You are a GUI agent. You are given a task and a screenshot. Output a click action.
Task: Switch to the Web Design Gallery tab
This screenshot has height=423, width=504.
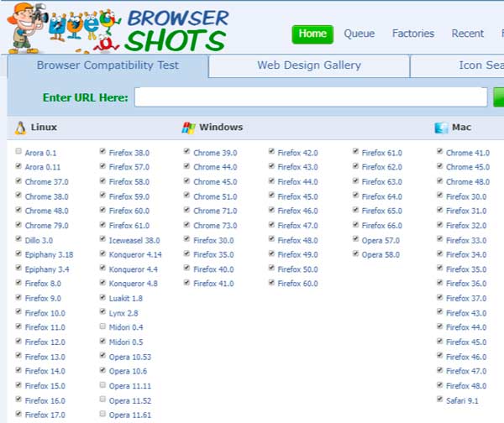tap(309, 65)
